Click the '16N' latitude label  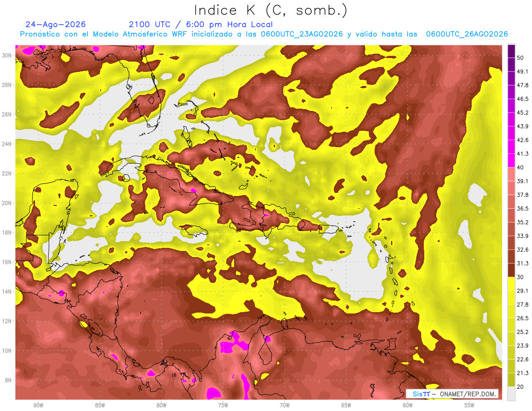7,262
